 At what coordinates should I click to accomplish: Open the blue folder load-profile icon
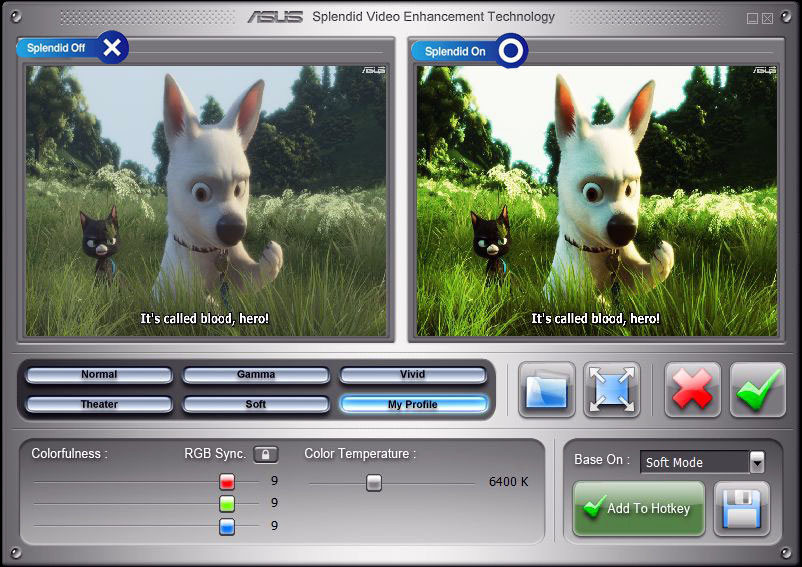[547, 389]
